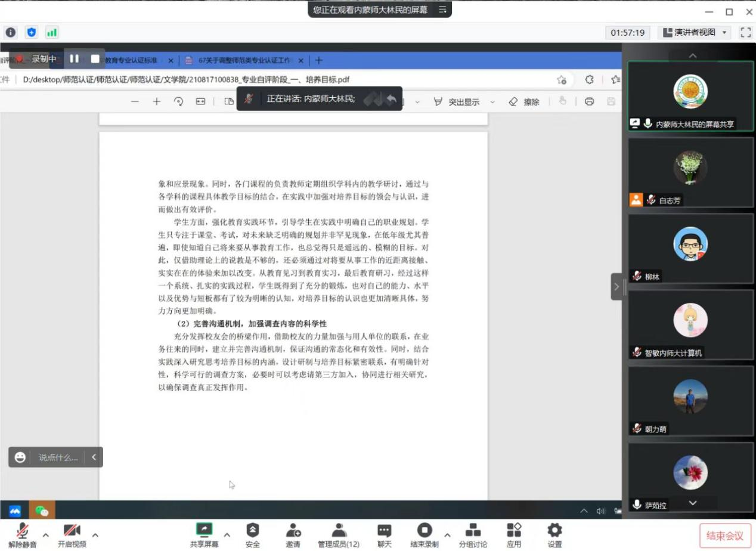
Task: Open 管理成员 member management panel
Action: [339, 535]
